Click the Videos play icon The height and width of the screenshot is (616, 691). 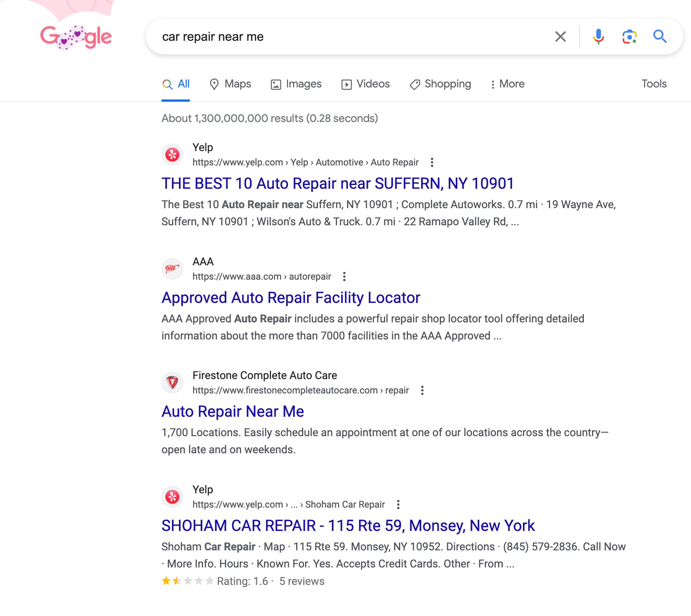(346, 84)
